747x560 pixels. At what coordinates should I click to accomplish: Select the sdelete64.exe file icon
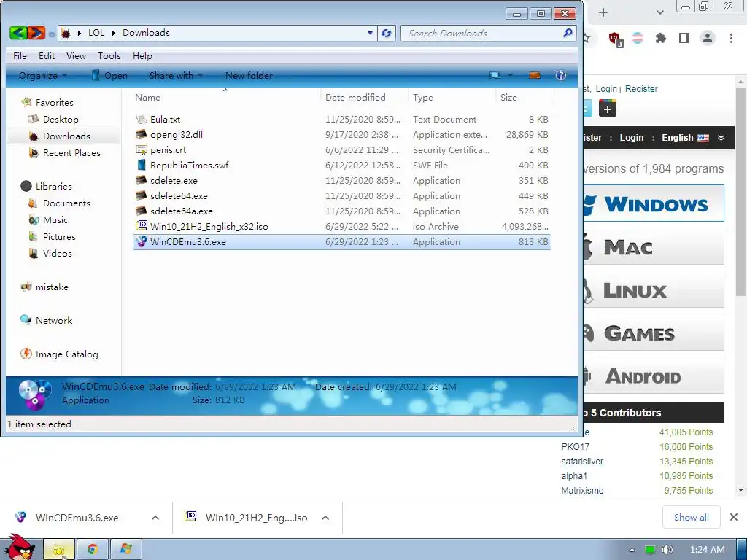pyautogui.click(x=141, y=195)
